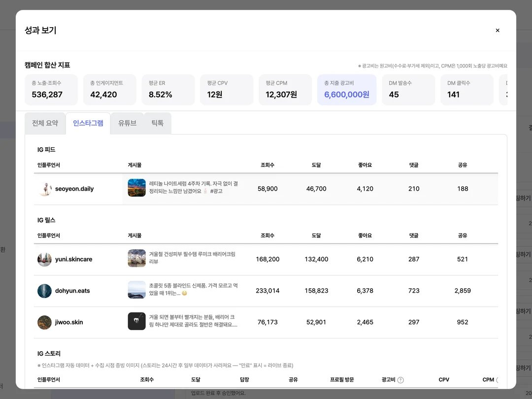The width and height of the screenshot is (532, 399).
Task: View yuni.skincare's reel thumbnail
Action: tap(137, 258)
